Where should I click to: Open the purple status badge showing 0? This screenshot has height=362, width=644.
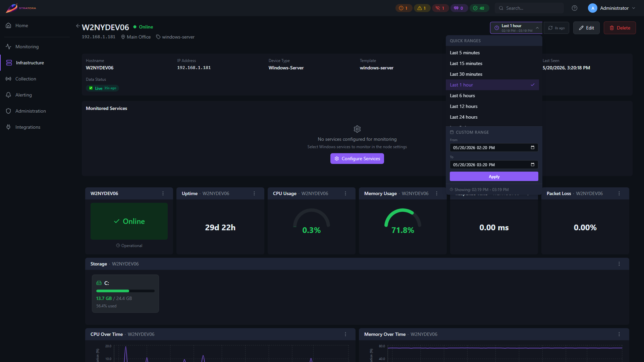point(459,8)
